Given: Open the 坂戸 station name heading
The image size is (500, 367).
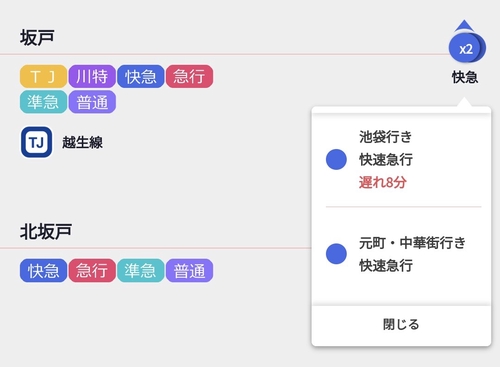Looking at the screenshot, I should pos(37,37).
